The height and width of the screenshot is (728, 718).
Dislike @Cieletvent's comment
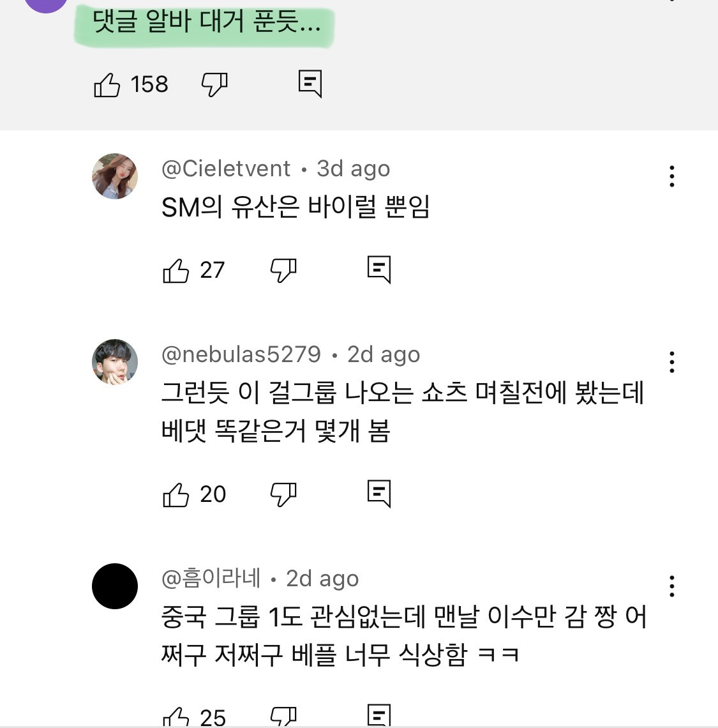click(x=283, y=270)
